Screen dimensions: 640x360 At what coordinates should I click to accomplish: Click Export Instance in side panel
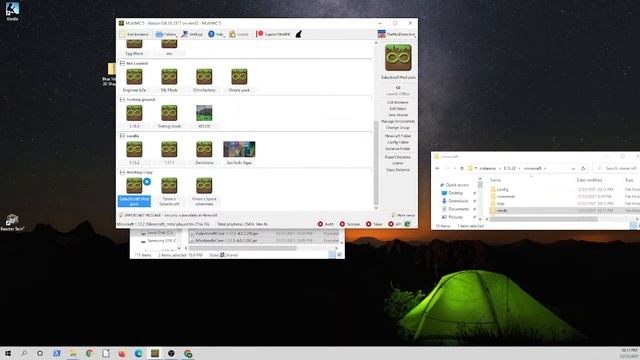click(398, 157)
